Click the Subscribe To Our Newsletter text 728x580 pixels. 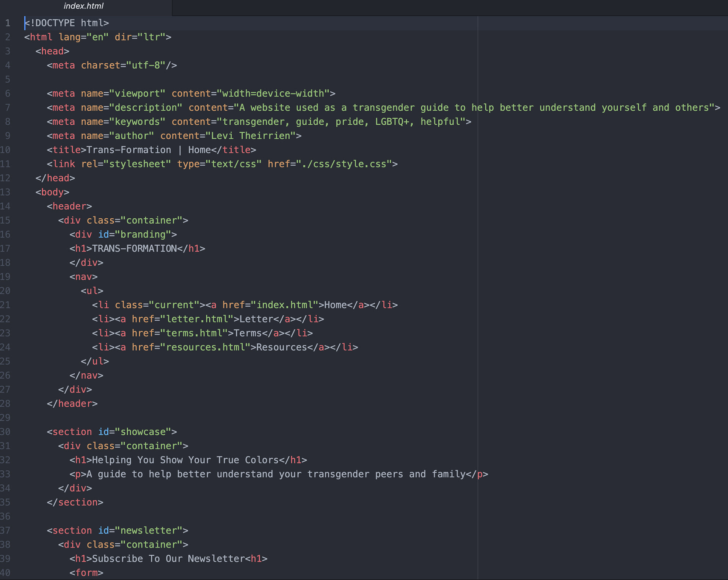click(168, 559)
